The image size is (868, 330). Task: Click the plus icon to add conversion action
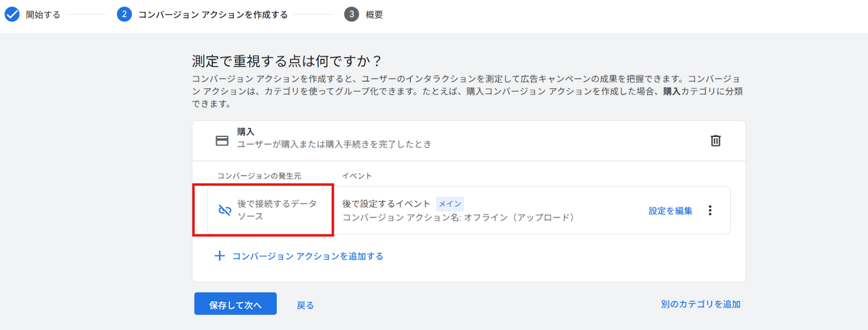tap(220, 256)
